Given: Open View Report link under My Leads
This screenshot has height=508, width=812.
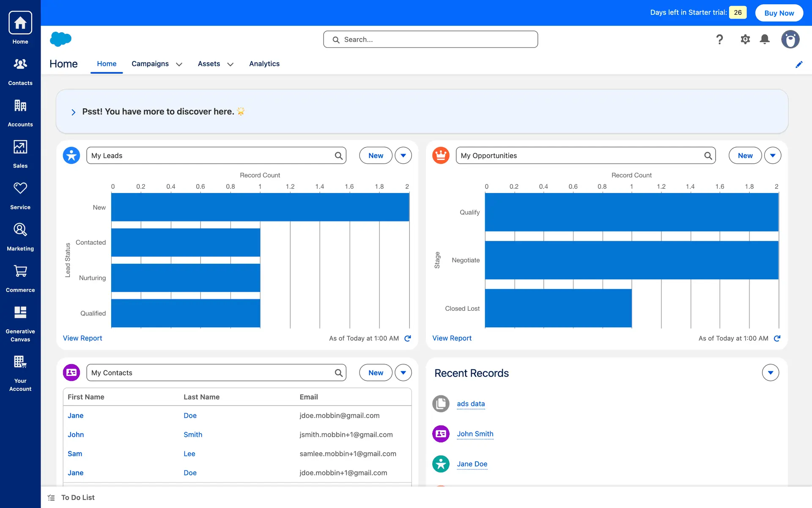Looking at the screenshot, I should [82, 338].
